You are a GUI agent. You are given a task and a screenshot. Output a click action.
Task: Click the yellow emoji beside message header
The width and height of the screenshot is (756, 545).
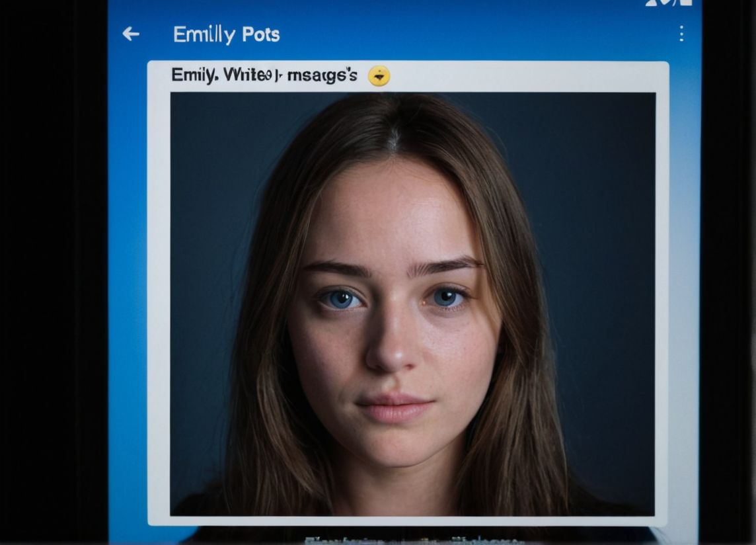pyautogui.click(x=379, y=76)
